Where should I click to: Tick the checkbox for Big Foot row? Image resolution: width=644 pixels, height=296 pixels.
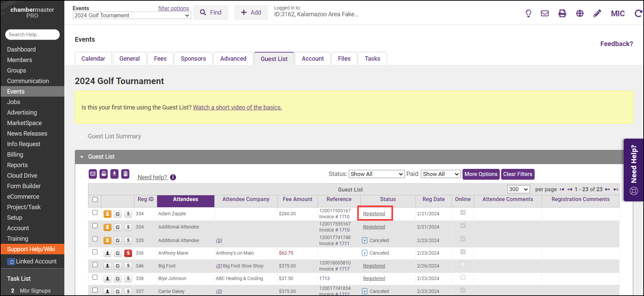click(95, 265)
